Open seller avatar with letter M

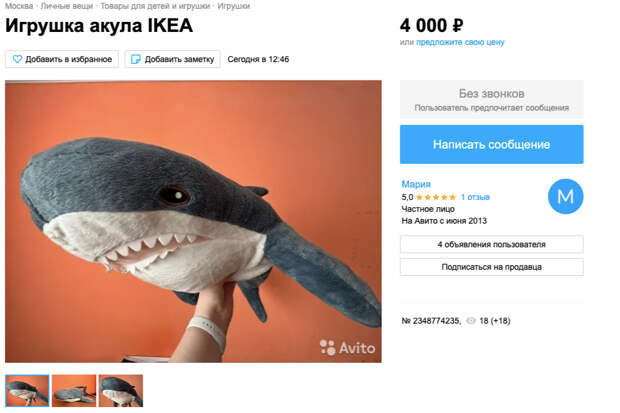[x=565, y=196]
